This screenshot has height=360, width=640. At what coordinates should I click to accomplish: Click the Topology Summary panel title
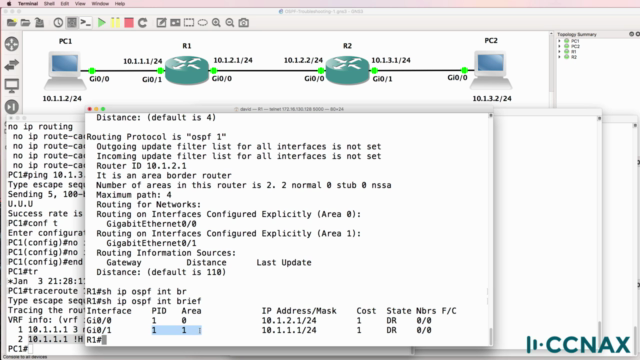(x=577, y=34)
